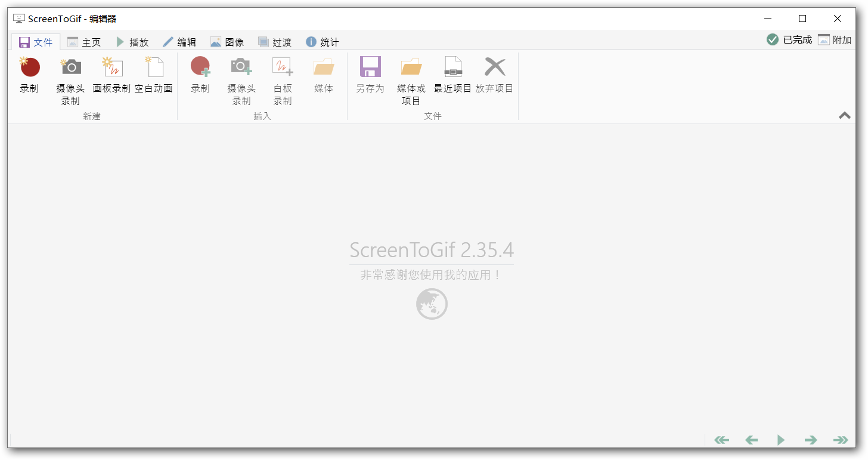Open new webcam recording (摄像头录制) under 新建
868x460 pixels.
[x=70, y=81]
